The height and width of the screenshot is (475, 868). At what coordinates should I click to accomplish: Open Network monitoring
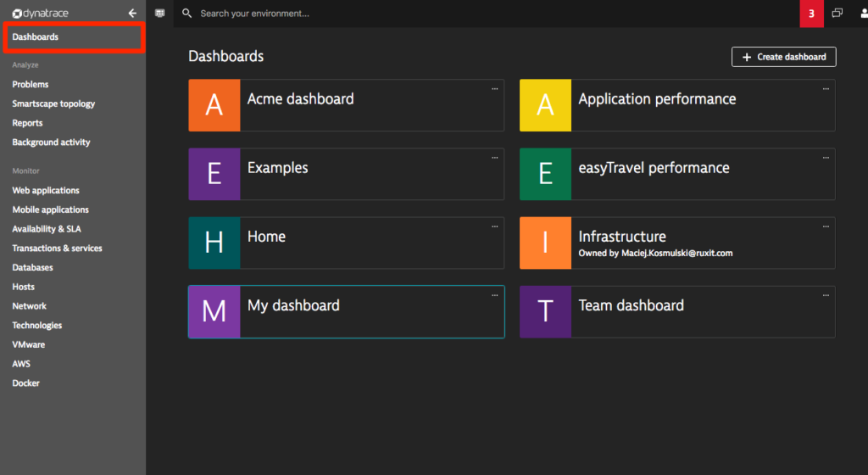[30, 305]
